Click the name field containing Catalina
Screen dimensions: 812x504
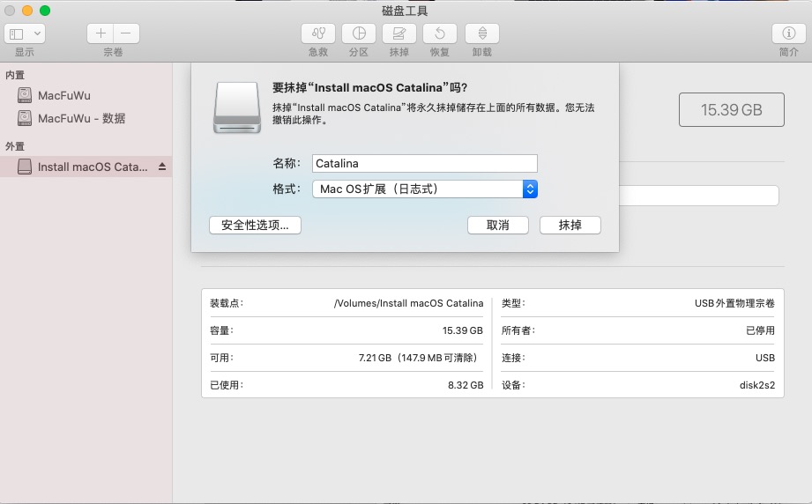[425, 164]
